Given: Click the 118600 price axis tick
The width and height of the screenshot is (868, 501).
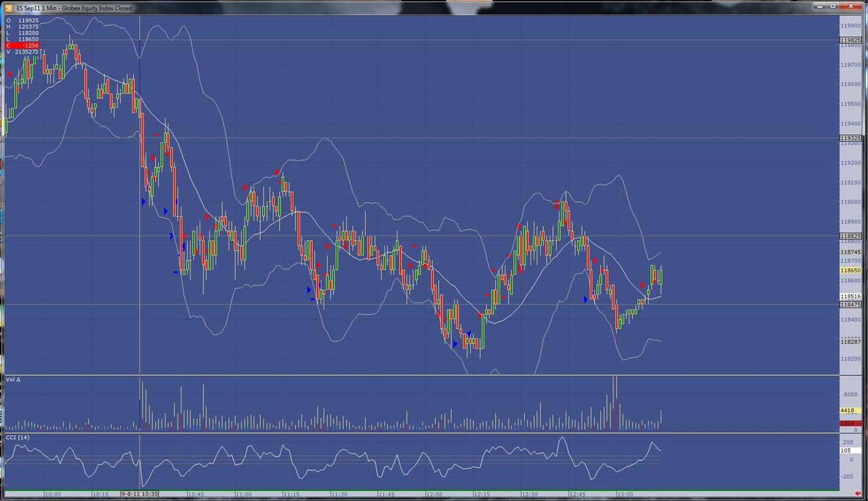Looking at the screenshot, I should [x=850, y=281].
